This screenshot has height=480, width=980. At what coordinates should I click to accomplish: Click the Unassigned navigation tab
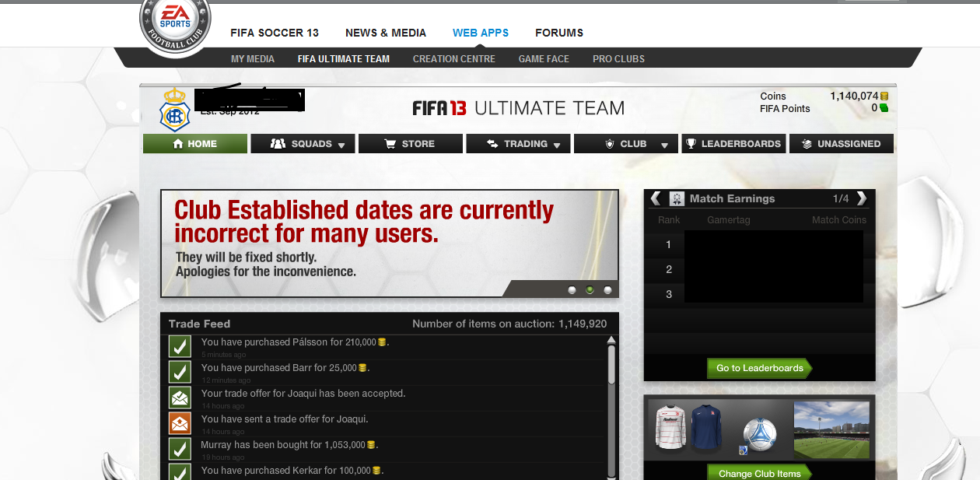click(x=842, y=144)
